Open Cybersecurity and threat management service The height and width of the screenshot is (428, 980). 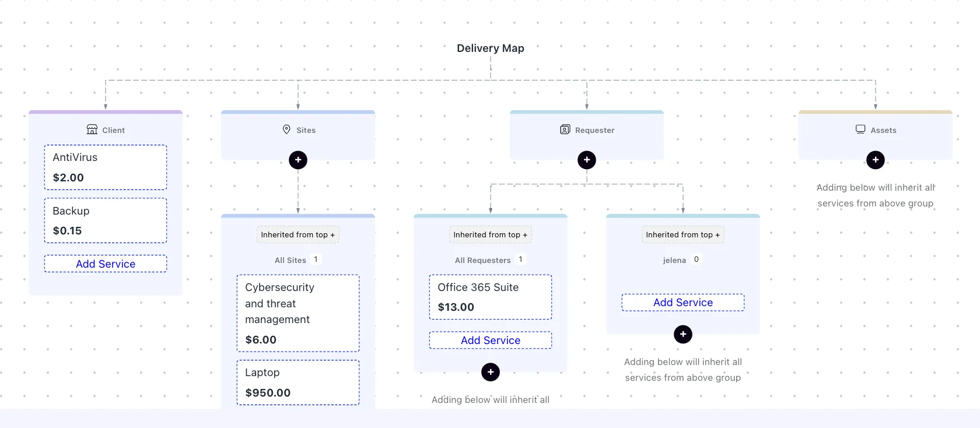point(298,313)
